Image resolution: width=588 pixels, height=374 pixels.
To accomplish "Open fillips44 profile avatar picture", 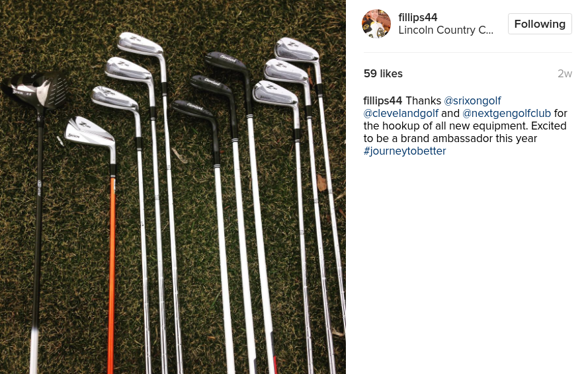I will click(x=376, y=24).
